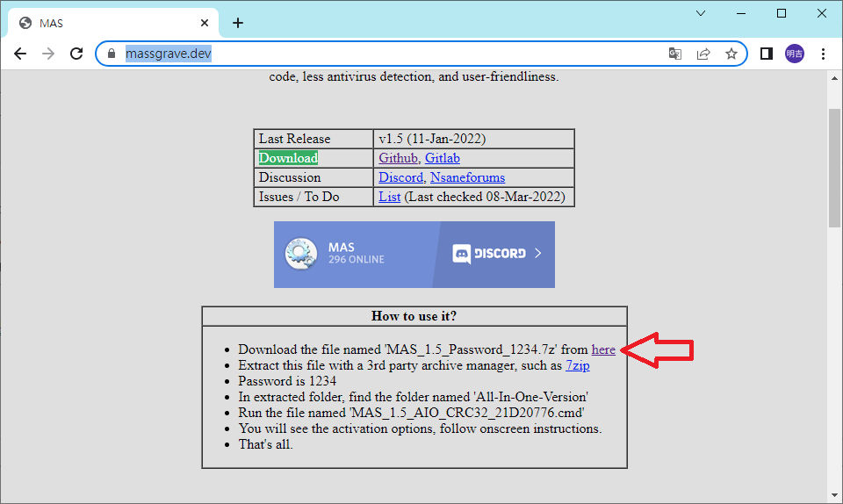Reload the massgrave.dev page
This screenshot has height=504, width=843.
[76, 54]
